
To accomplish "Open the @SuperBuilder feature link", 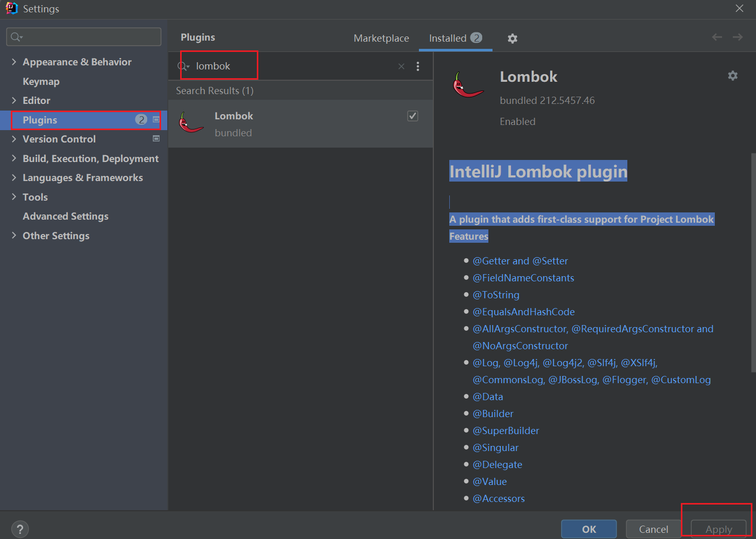I will click(x=506, y=430).
